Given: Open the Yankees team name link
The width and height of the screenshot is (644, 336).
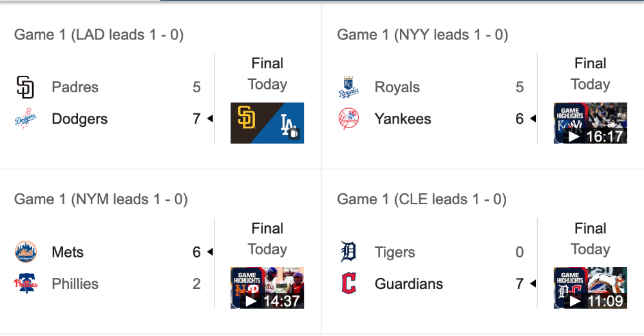Looking at the screenshot, I should click(403, 118).
